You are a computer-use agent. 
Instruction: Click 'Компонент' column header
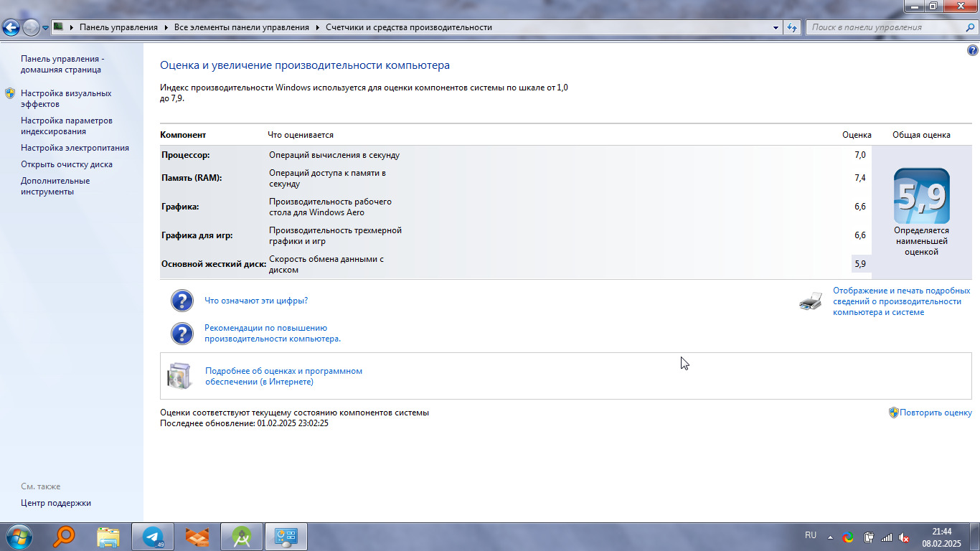click(183, 135)
